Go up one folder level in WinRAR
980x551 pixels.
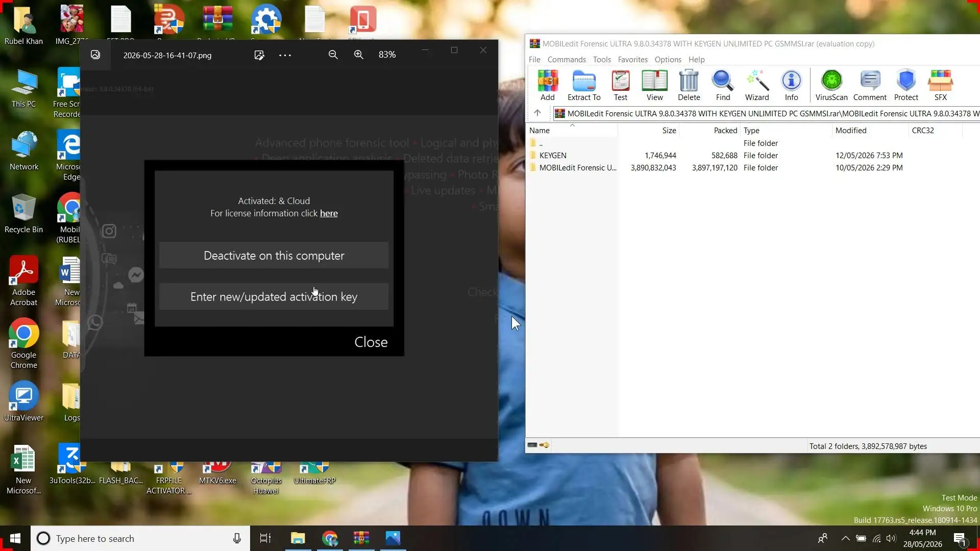click(x=537, y=113)
